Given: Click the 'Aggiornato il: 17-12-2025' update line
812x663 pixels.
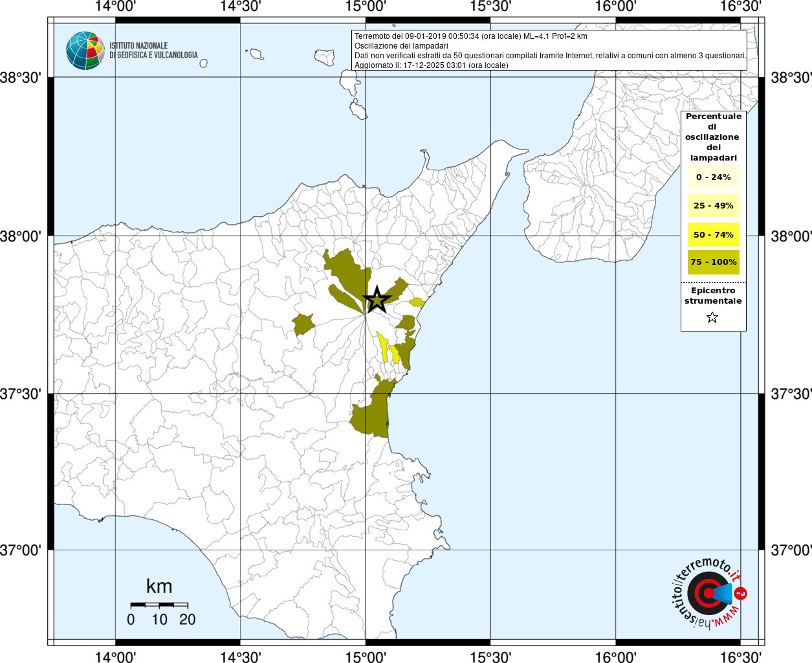Looking at the screenshot, I should click(431, 65).
